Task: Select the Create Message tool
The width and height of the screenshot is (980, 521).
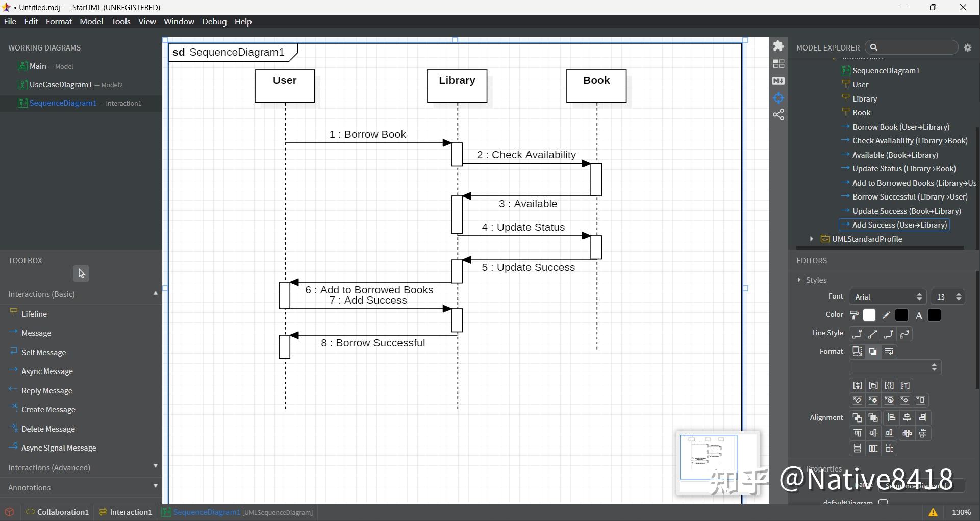Action: (48, 409)
